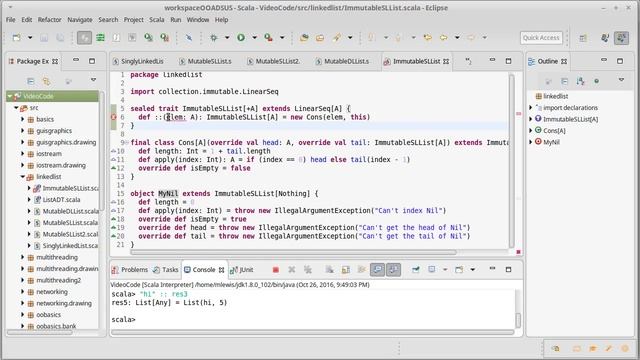Click the error marker on line 6
The width and height of the screenshot is (640, 360).
(x=114, y=117)
